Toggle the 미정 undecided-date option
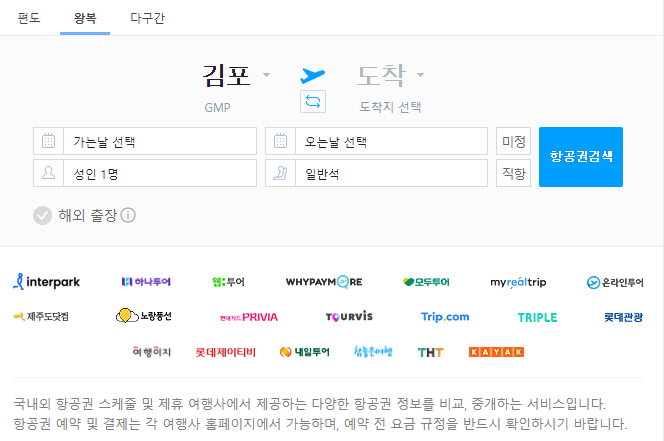 click(x=513, y=141)
